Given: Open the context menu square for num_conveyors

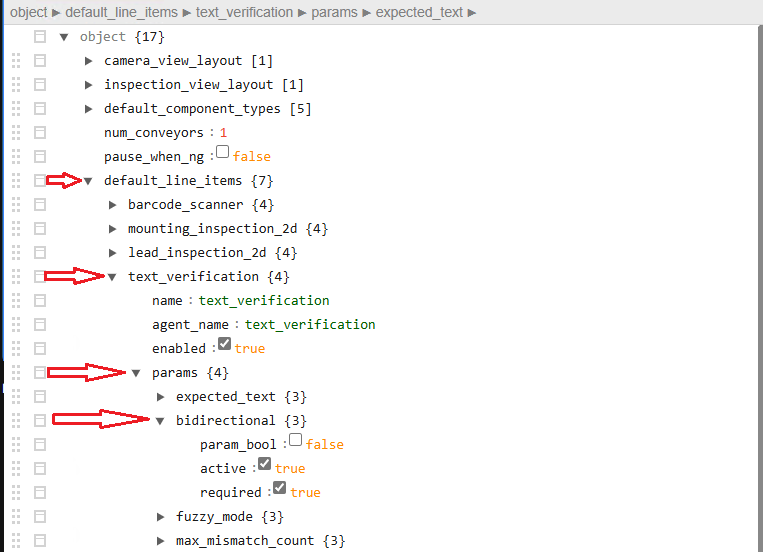Looking at the screenshot, I should coord(40,132).
